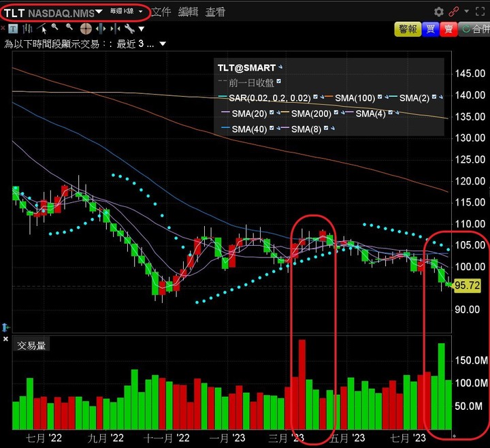Click the 十一月 '22 date axis label
This screenshot has width=490, height=448.
[x=167, y=438]
